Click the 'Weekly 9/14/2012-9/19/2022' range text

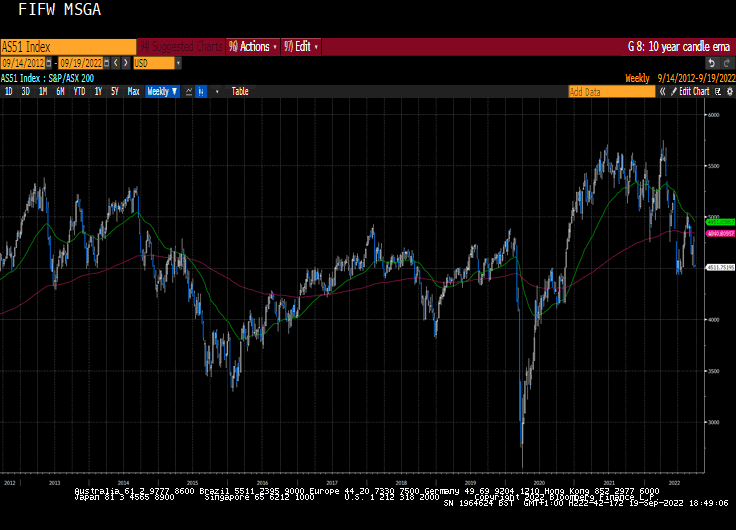(680, 78)
